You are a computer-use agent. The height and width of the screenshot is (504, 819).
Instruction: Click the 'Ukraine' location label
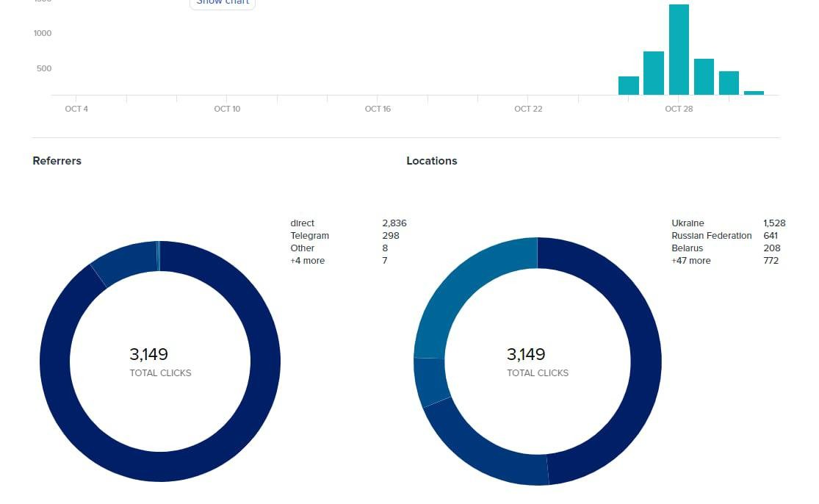click(x=688, y=223)
